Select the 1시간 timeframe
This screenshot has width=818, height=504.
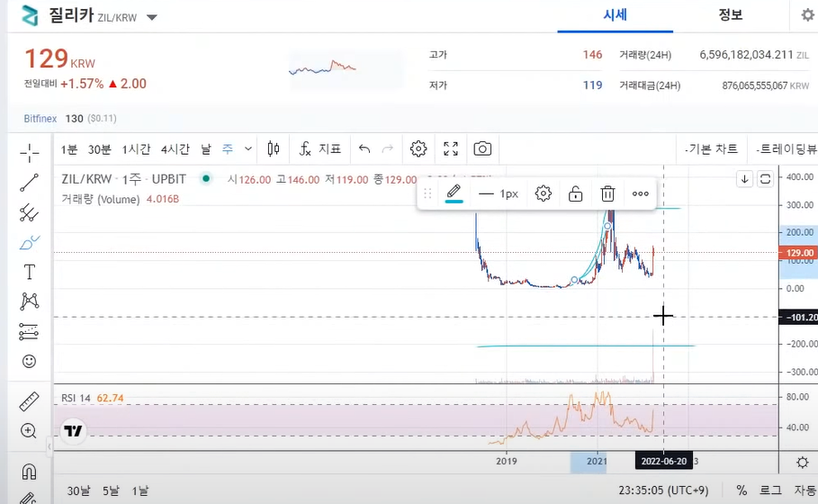click(136, 149)
